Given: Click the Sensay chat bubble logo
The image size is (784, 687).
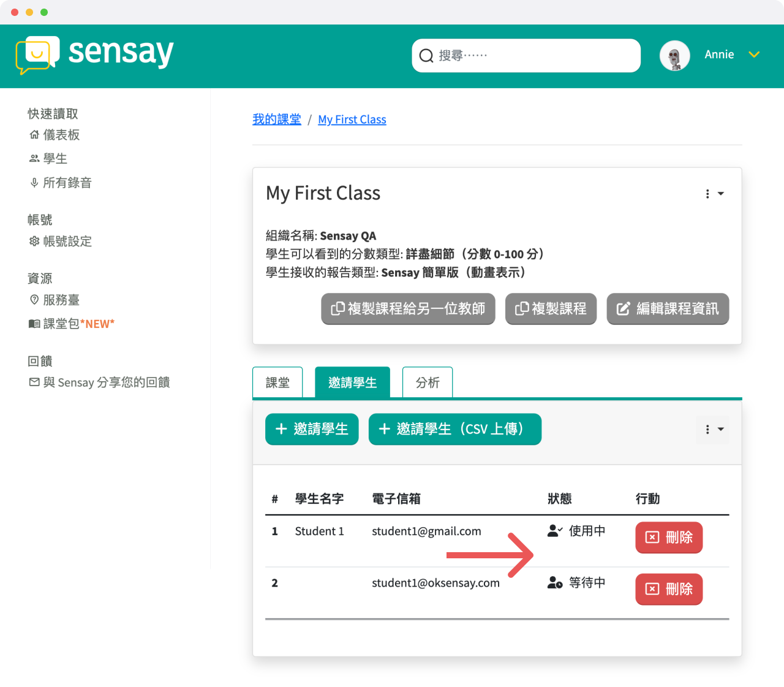Looking at the screenshot, I should [x=37, y=55].
